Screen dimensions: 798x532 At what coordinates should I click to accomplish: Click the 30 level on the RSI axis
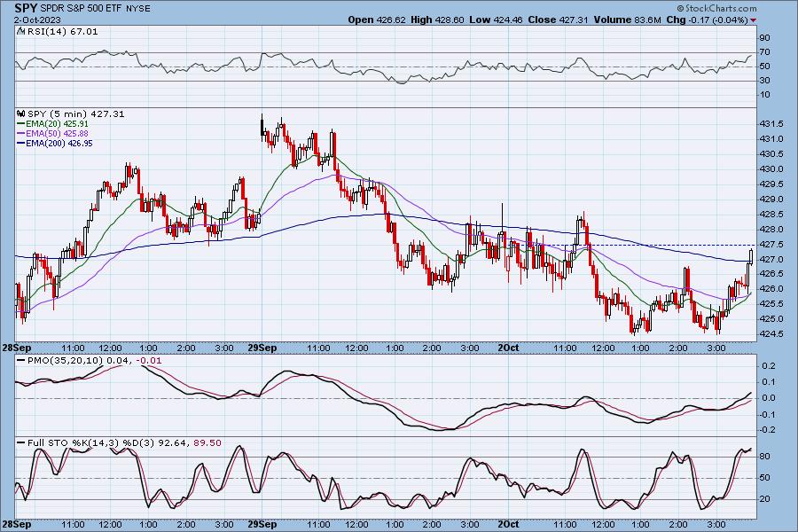(764, 81)
